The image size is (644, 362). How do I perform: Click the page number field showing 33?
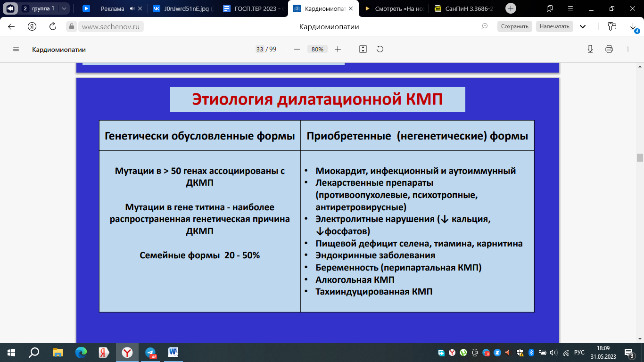259,49
